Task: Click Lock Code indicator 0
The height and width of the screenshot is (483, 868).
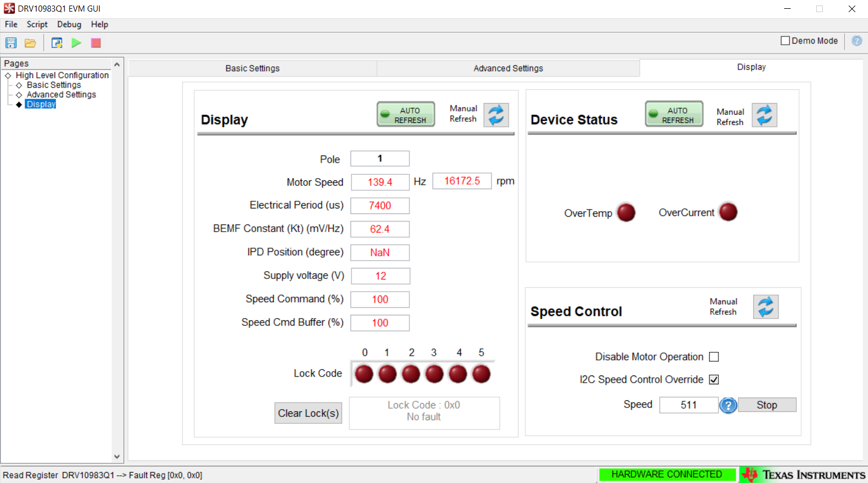Action: coord(364,374)
